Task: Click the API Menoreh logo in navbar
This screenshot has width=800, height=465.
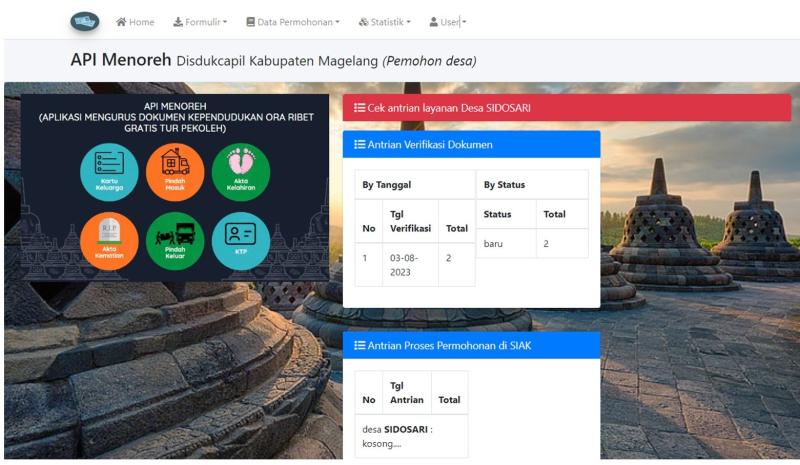Action: 85,21
